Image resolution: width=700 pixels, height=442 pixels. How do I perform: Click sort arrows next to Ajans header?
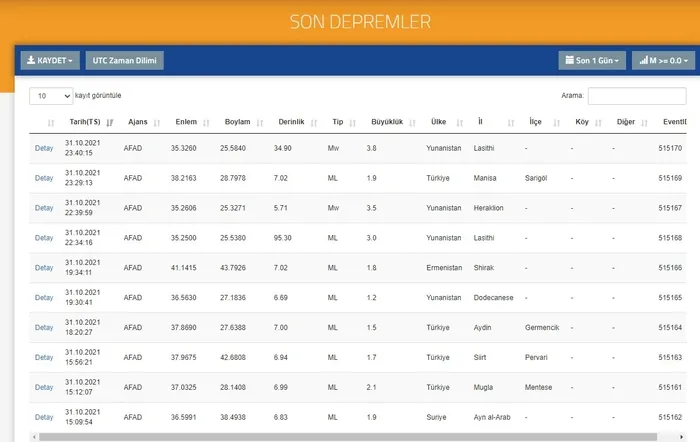158,123
